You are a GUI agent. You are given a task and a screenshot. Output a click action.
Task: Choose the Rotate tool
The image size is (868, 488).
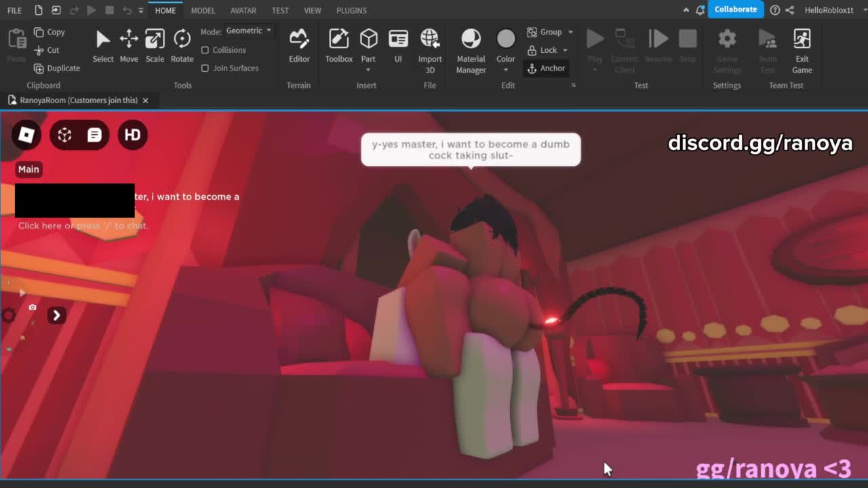[182, 46]
